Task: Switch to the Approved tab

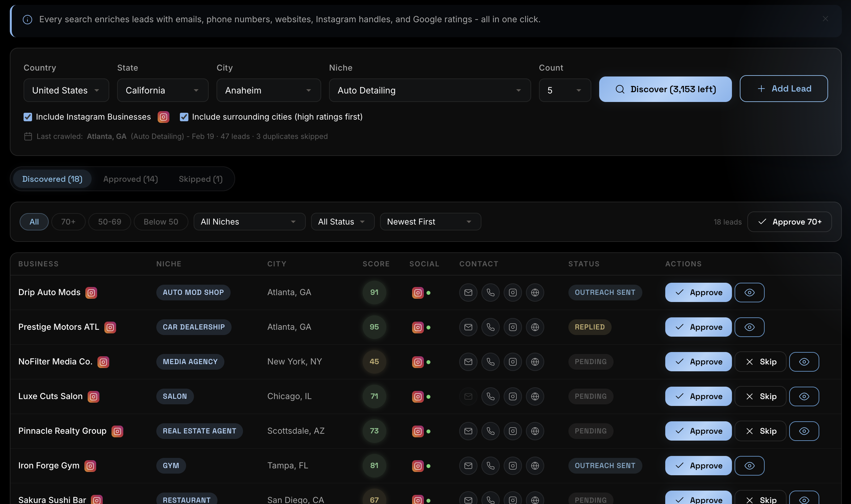Action: (x=130, y=179)
